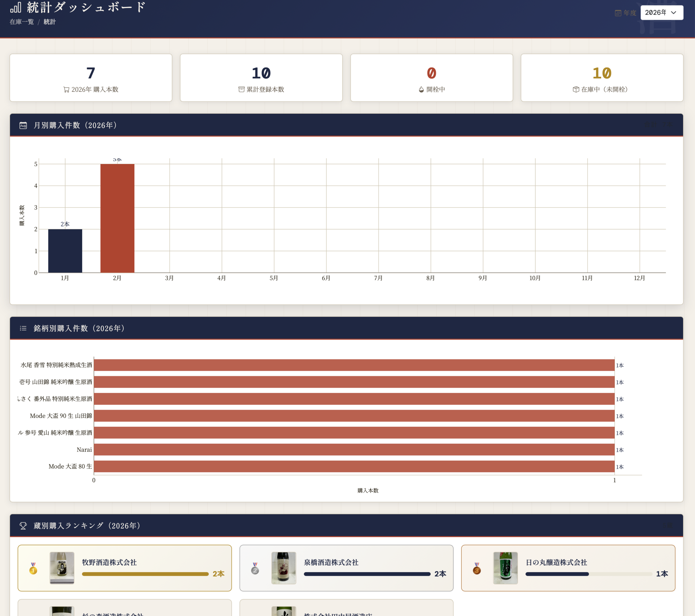Click the bar chart icon beside the dashboard title

click(x=16, y=7)
